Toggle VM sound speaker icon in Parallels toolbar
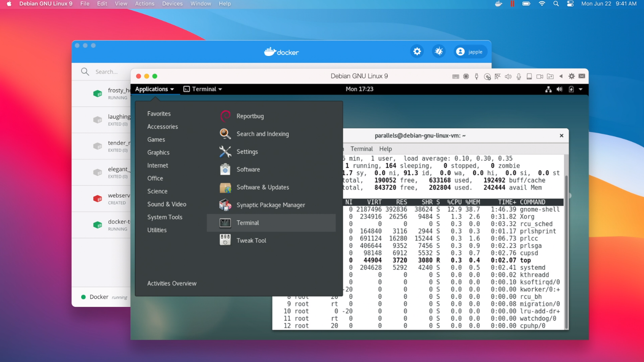The image size is (644, 362). click(508, 77)
